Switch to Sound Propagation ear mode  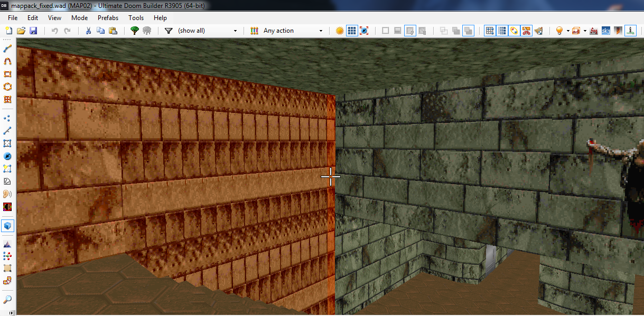8,193
